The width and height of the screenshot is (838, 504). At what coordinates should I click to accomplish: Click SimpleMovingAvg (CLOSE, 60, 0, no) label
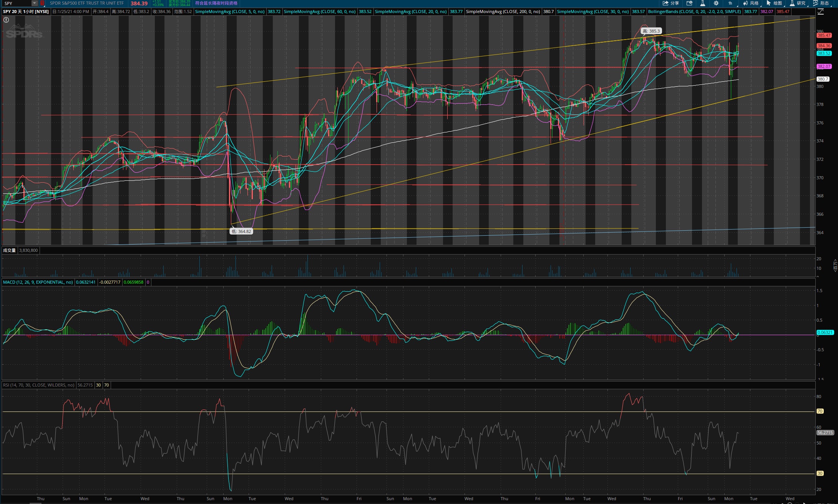(320, 12)
